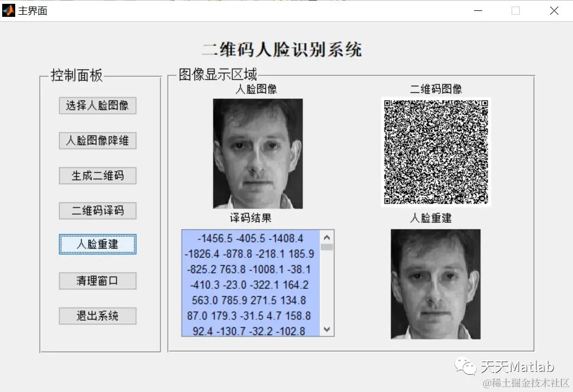The width and height of the screenshot is (573, 392).
Task: Exit via 退出系统 button
Action: click(97, 316)
